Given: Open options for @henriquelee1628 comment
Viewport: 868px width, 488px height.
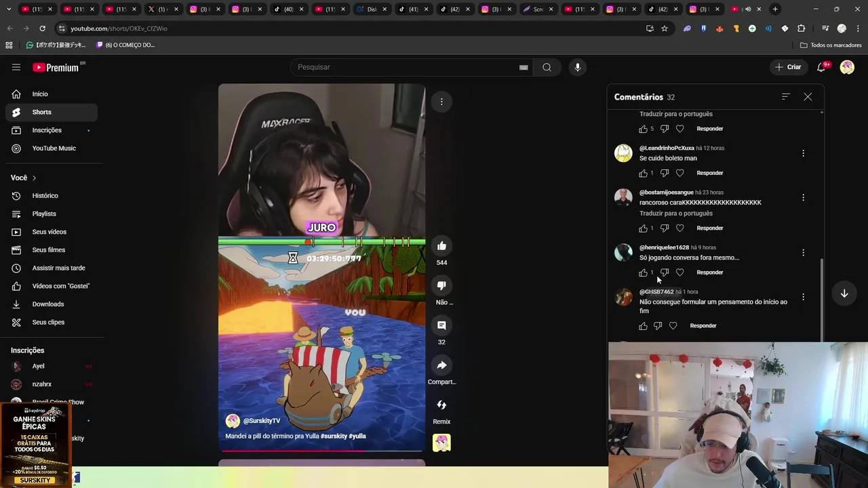Looking at the screenshot, I should (x=803, y=252).
